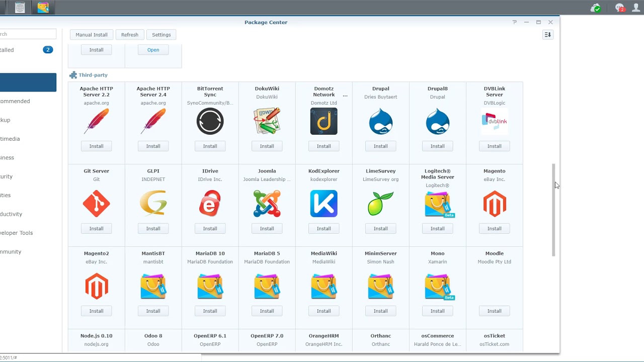644x362 pixels.
Task: Install the Git Server package
Action: click(x=96, y=228)
